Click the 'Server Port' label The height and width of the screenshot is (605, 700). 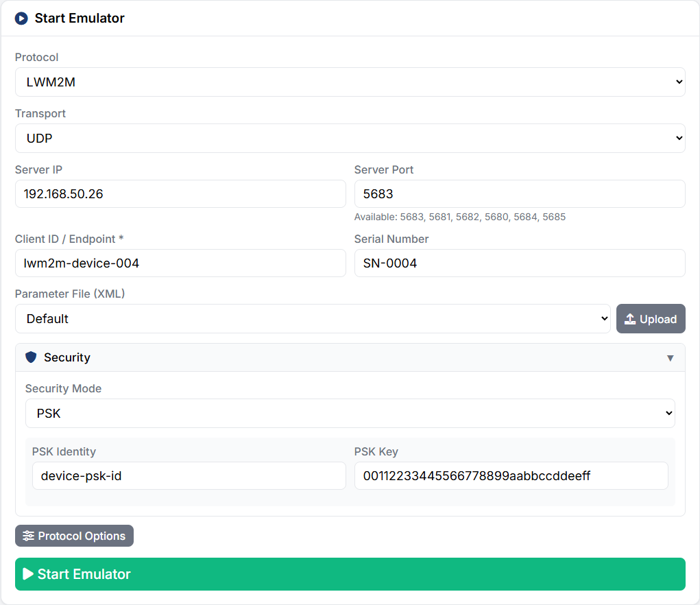[x=384, y=169]
